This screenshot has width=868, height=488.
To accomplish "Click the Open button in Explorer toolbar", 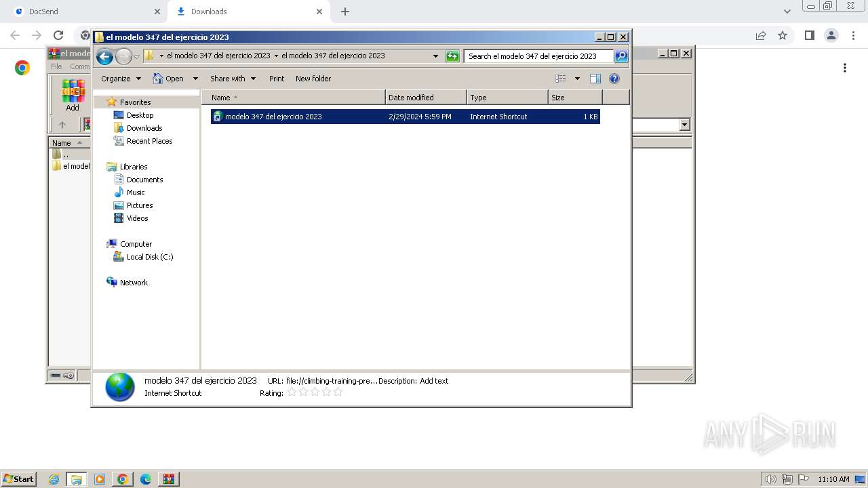I will [169, 79].
